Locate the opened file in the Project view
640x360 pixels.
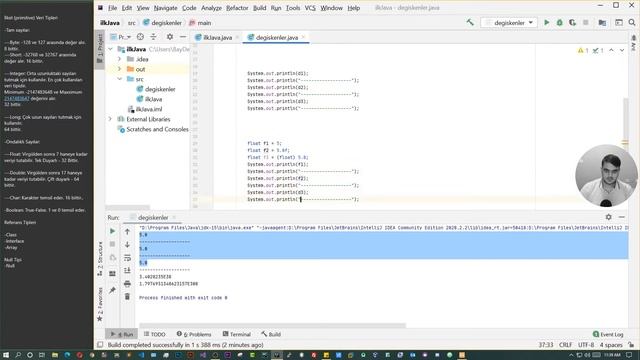[x=140, y=37]
